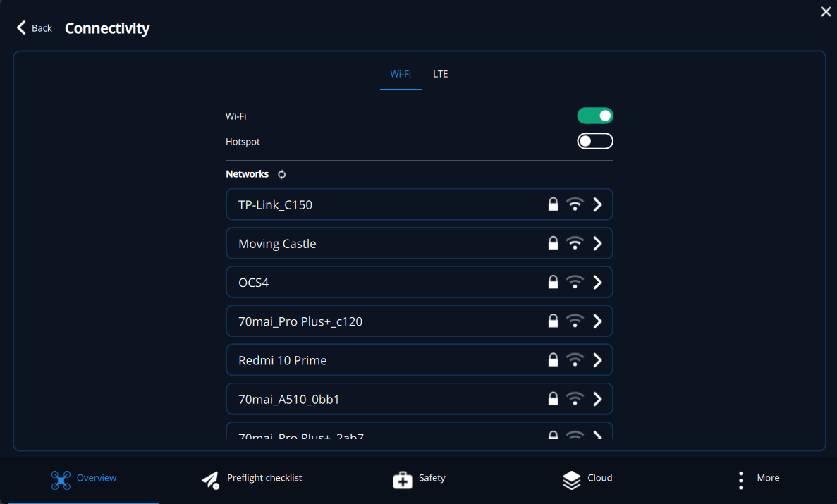Select the Wi-Fi tab
The image size is (837, 504).
coord(401,74)
